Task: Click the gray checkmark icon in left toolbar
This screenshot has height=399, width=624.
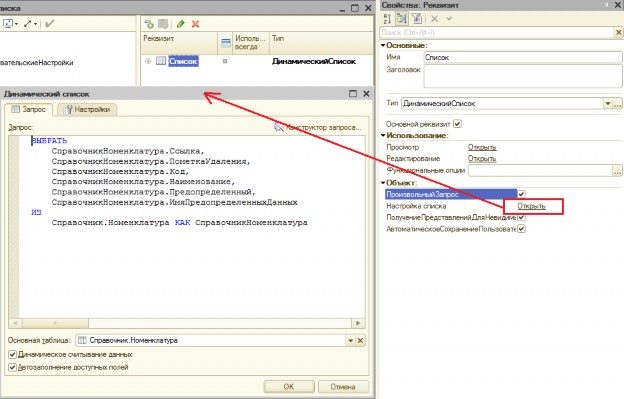Action: point(49,24)
